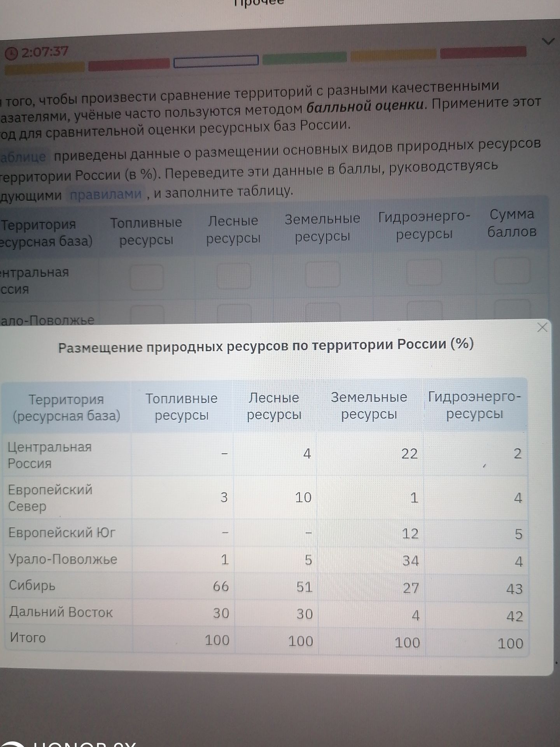Image resolution: width=560 pixels, height=747 pixels.
Task: Click 'Сибирь' row label in popup
Action: click(32, 585)
